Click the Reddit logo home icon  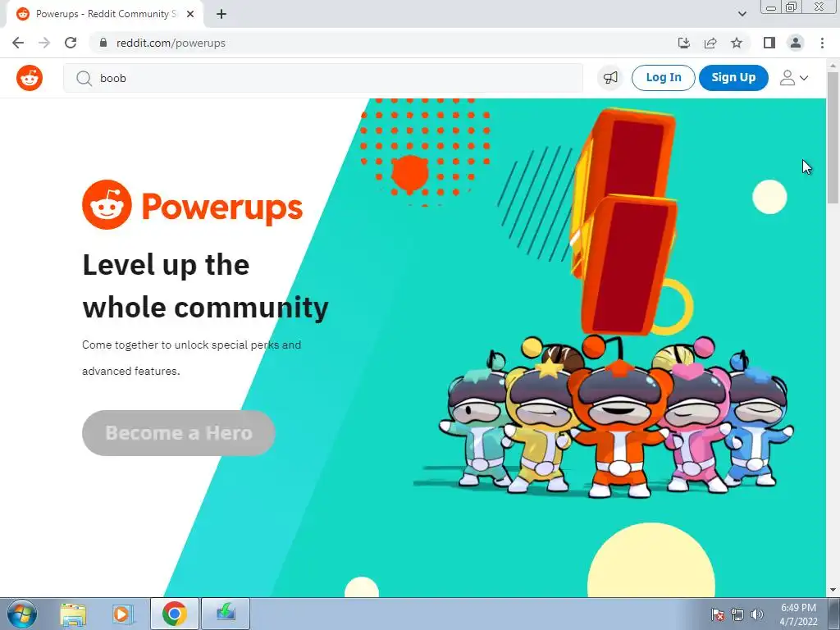(x=30, y=78)
